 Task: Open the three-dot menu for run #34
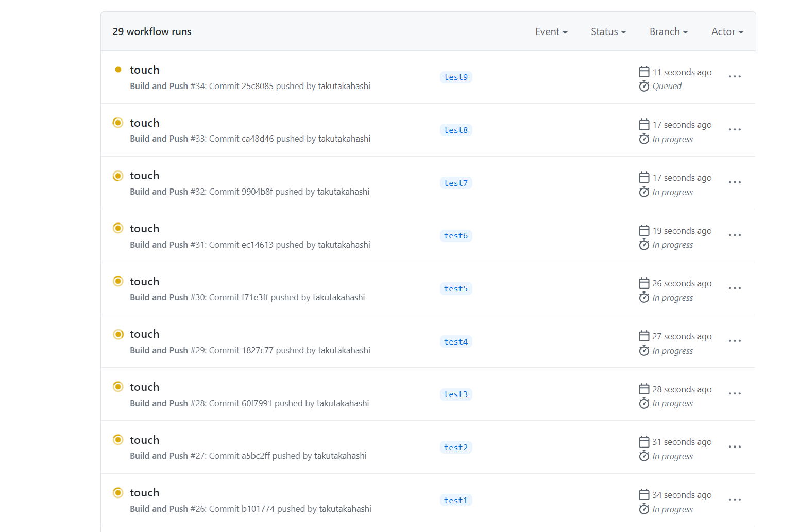point(735,77)
